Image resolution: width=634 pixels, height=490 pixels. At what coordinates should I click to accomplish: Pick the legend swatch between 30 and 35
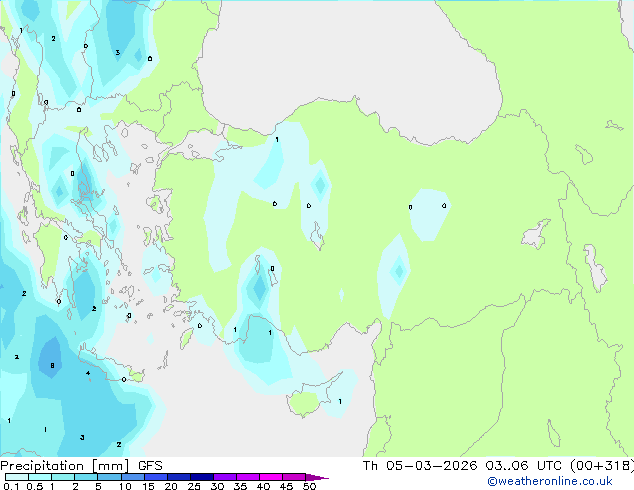pos(224,477)
